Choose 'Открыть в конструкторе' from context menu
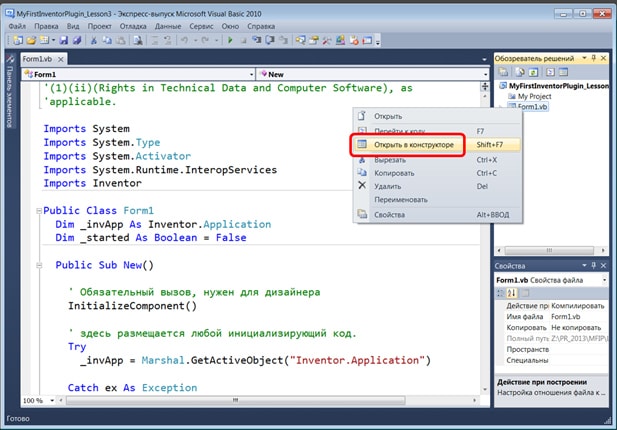This screenshot has width=617, height=430. click(x=413, y=145)
